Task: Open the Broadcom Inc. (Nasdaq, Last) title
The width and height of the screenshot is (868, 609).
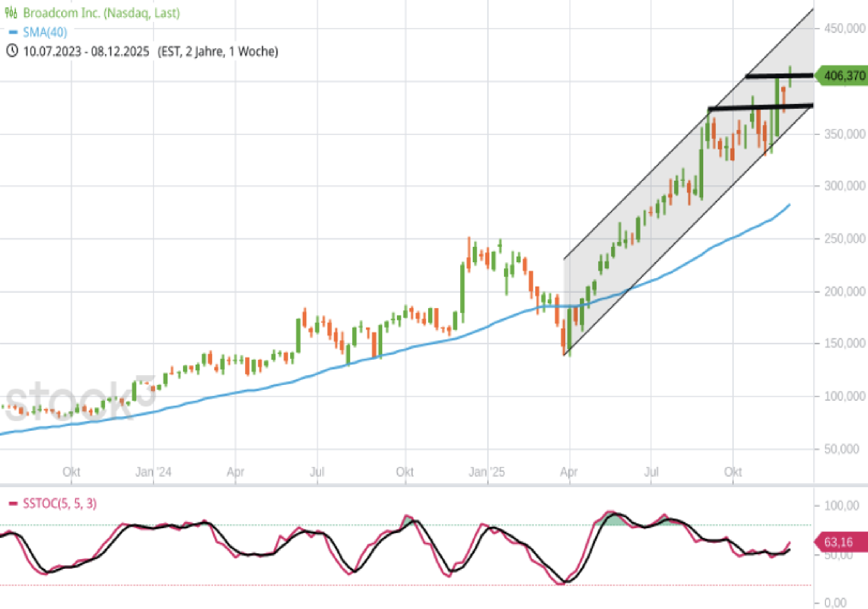Action: (x=101, y=13)
